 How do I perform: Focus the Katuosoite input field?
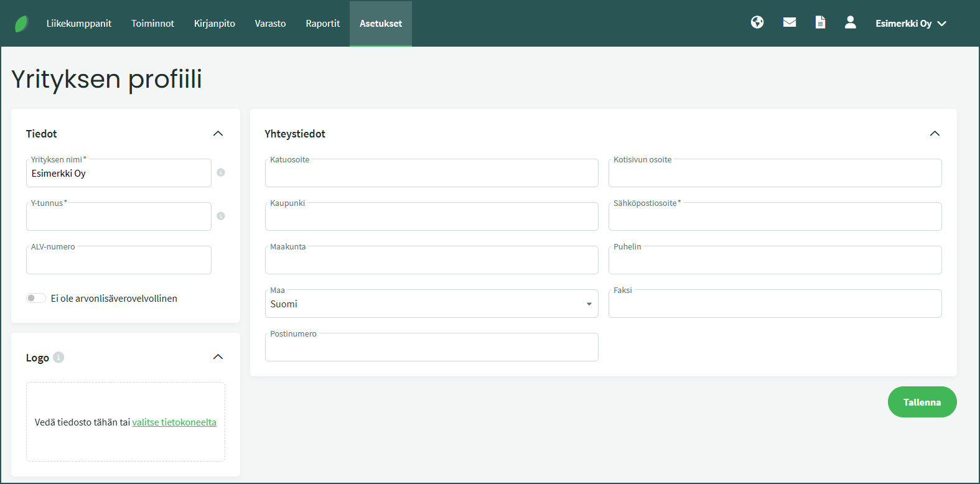click(x=431, y=174)
